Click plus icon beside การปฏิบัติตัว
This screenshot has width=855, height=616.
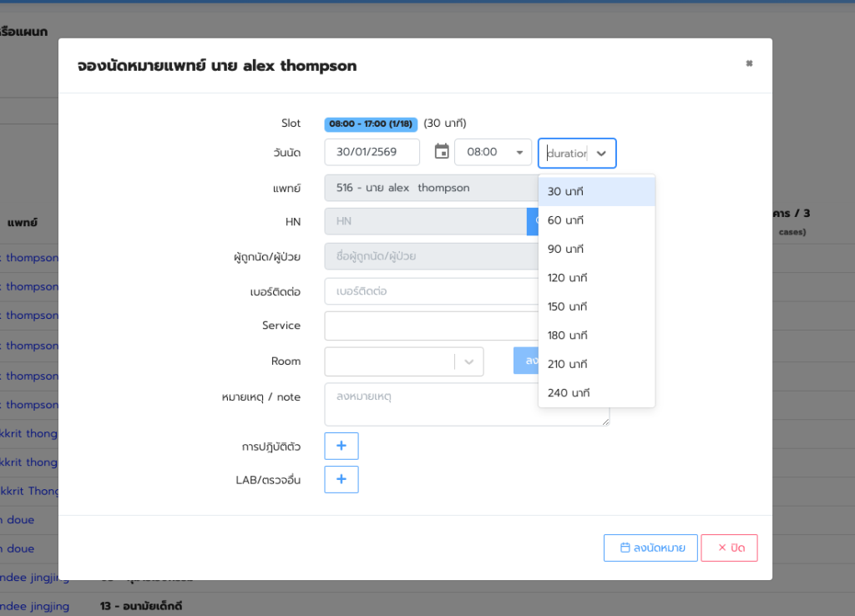click(341, 447)
